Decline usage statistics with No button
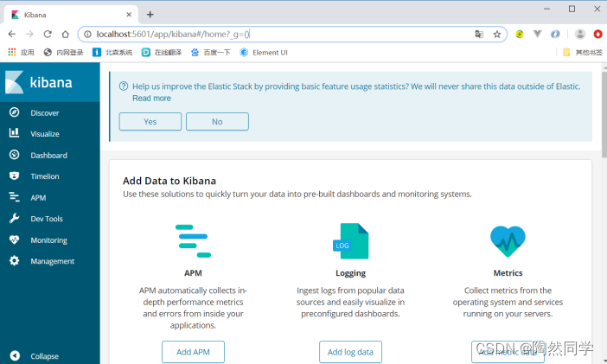The width and height of the screenshot is (607, 364). [x=217, y=122]
